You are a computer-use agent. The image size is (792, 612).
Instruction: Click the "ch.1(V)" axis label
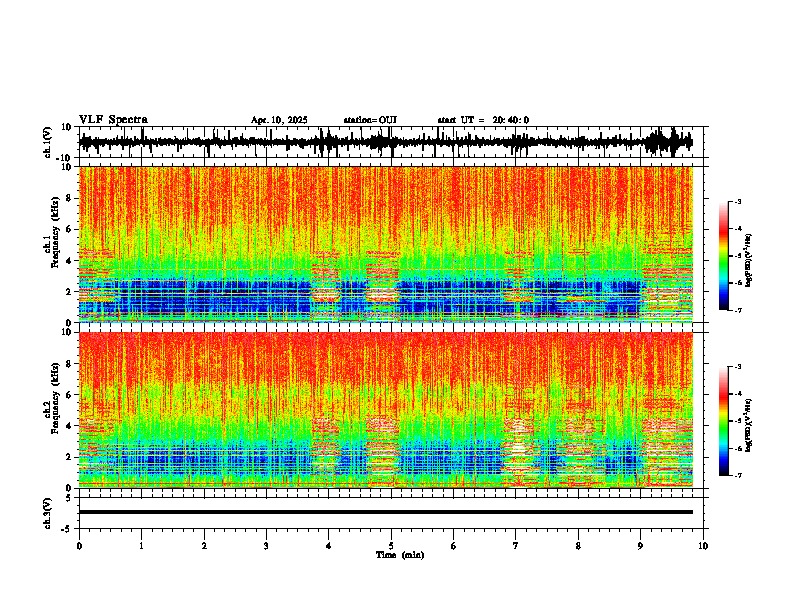click(x=48, y=142)
